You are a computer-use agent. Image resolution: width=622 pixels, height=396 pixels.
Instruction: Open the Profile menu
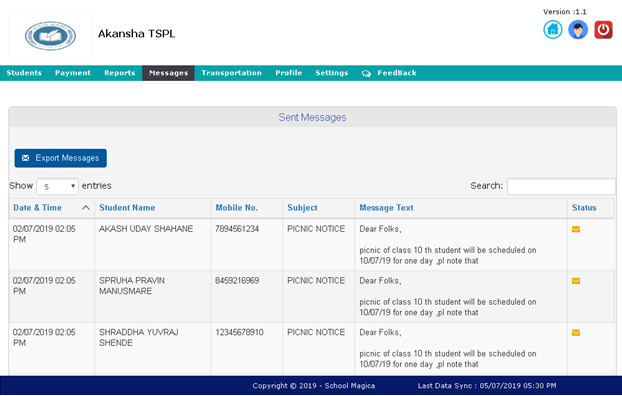pos(289,73)
